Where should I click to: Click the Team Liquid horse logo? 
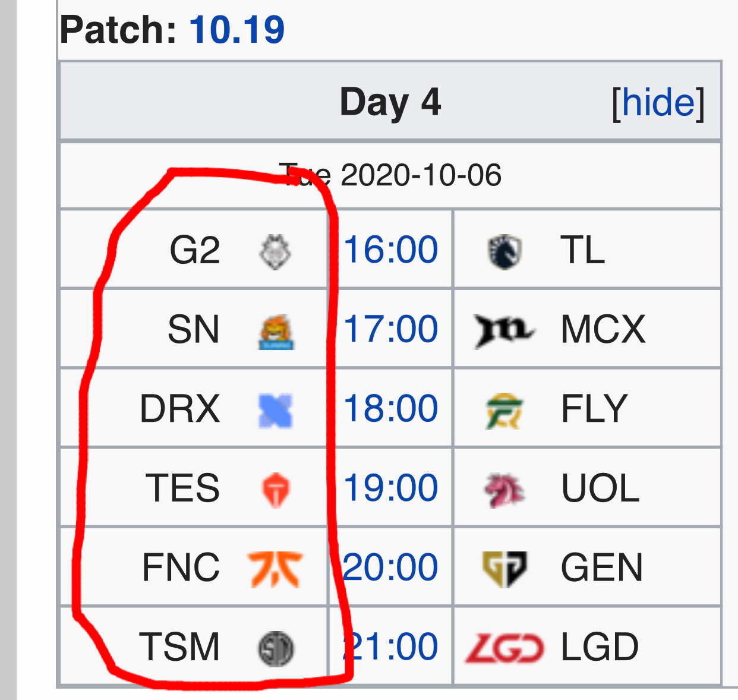tap(504, 252)
